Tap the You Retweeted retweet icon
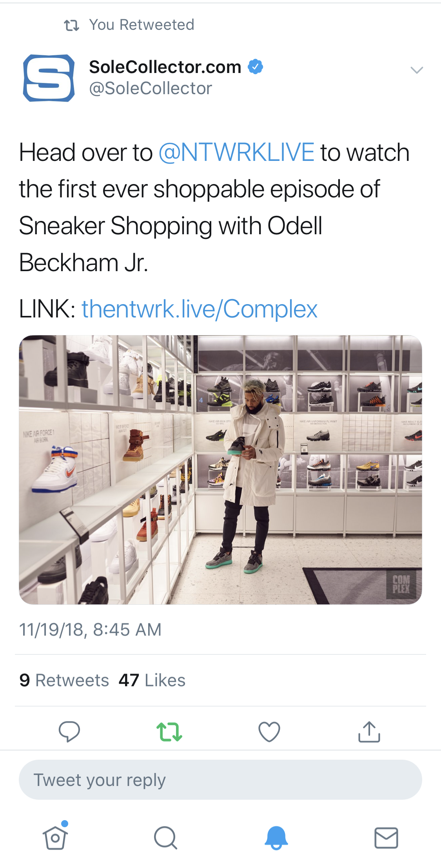 click(71, 26)
